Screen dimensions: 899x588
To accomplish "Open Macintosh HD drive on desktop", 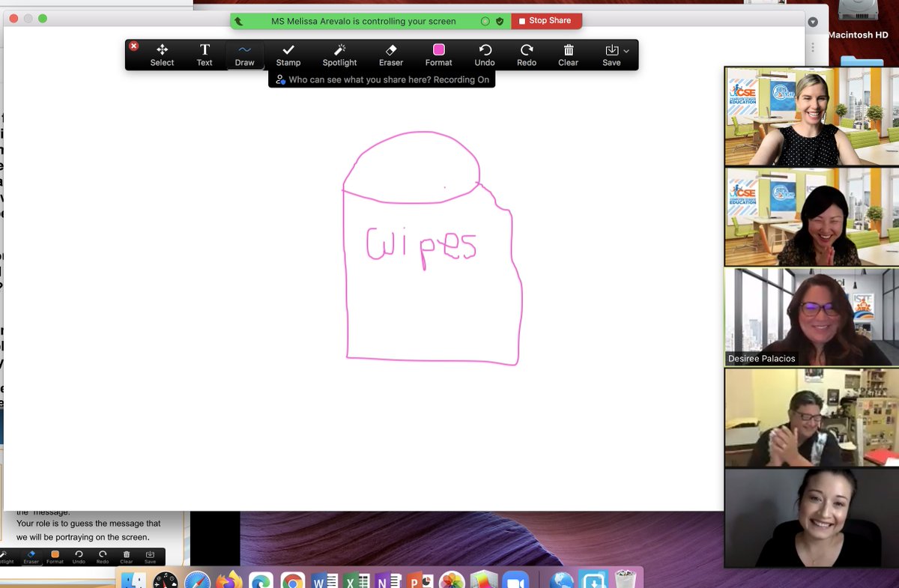I will pyautogui.click(x=859, y=20).
